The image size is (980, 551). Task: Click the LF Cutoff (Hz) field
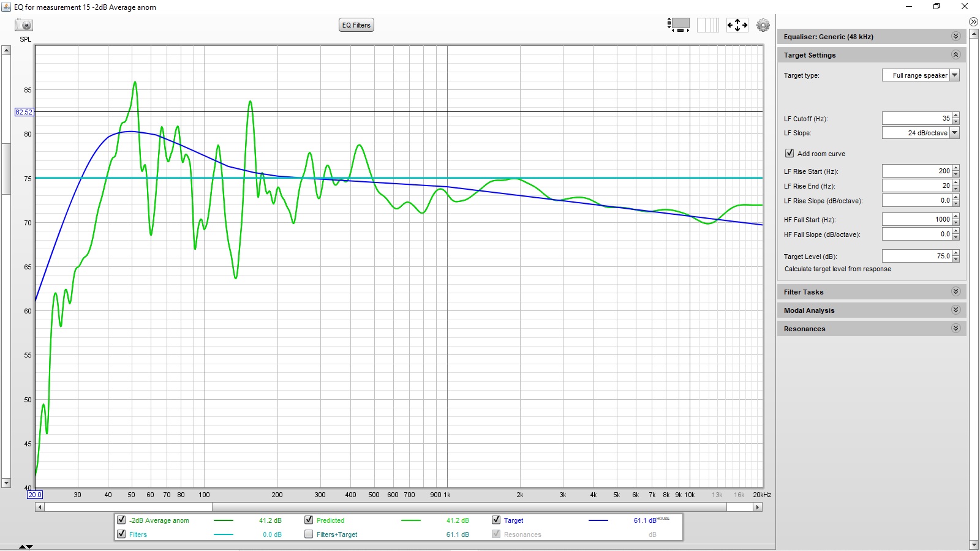click(917, 118)
